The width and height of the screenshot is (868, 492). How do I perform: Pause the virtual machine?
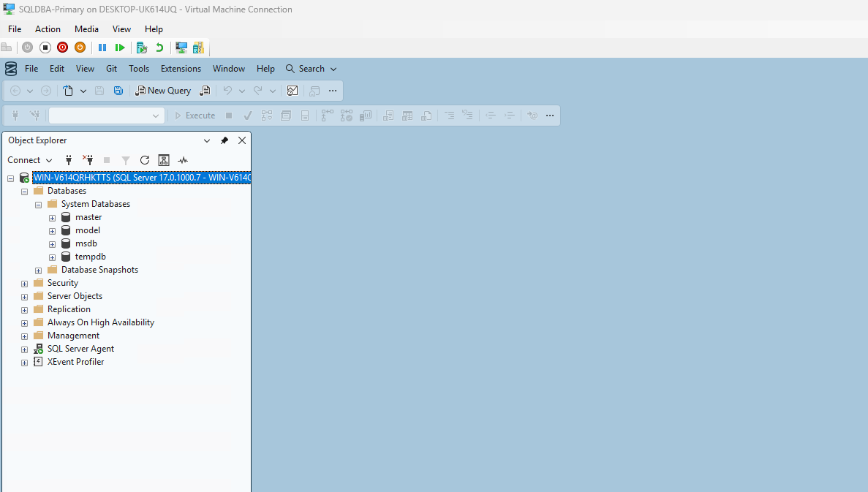tap(102, 48)
